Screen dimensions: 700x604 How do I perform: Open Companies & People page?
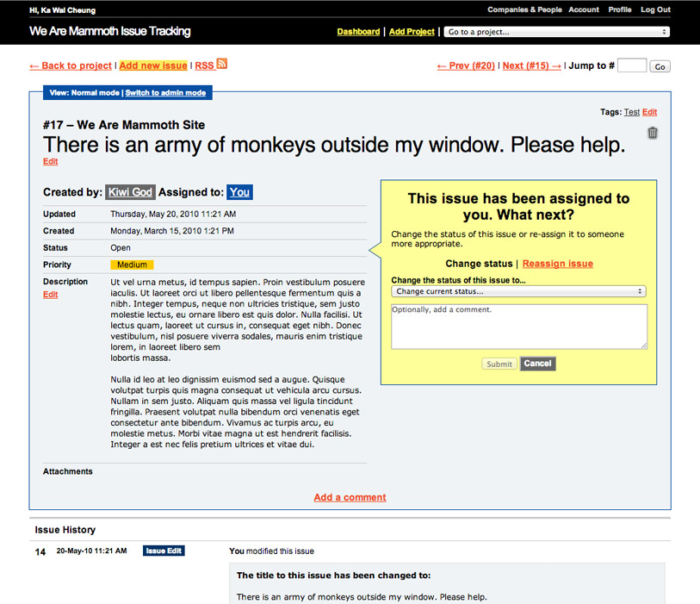524,10
